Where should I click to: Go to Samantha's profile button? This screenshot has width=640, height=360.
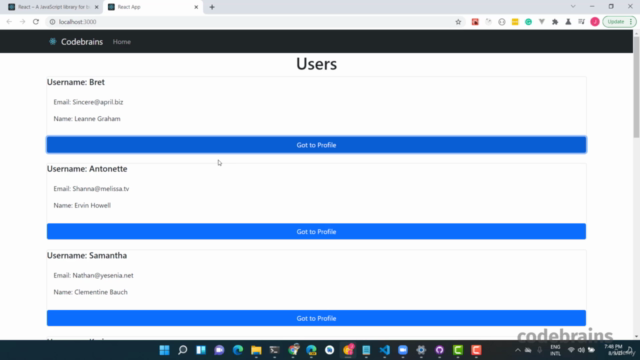pos(316,318)
